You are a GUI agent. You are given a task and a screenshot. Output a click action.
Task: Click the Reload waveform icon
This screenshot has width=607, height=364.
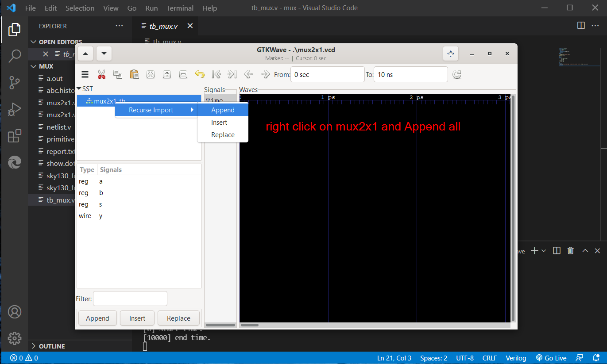(457, 74)
